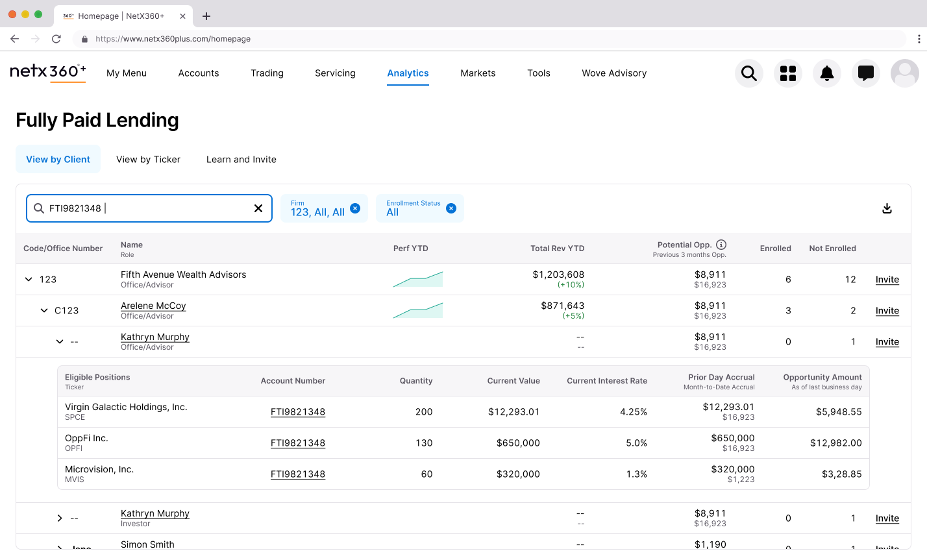Open the Learn and Invite tab
The width and height of the screenshot is (927, 560).
pos(241,160)
